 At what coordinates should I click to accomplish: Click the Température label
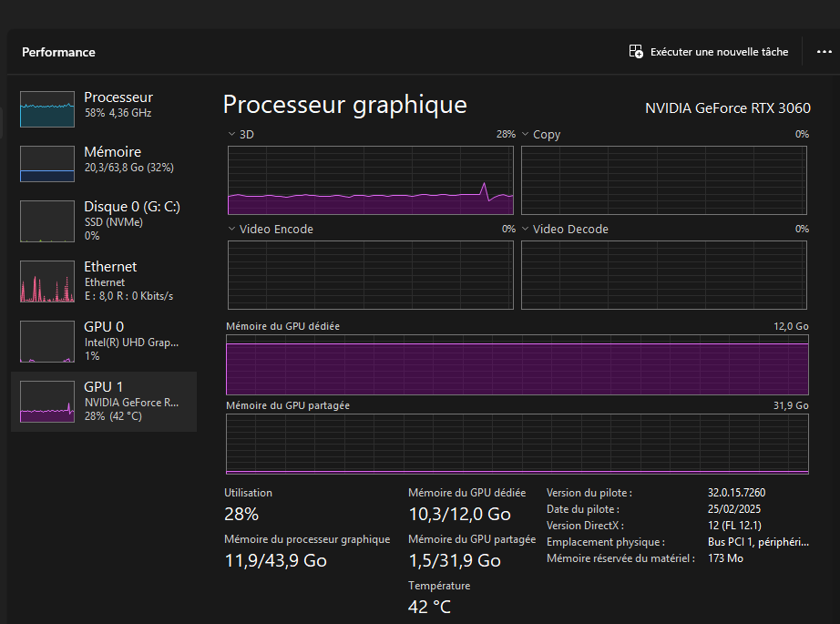tap(439, 586)
